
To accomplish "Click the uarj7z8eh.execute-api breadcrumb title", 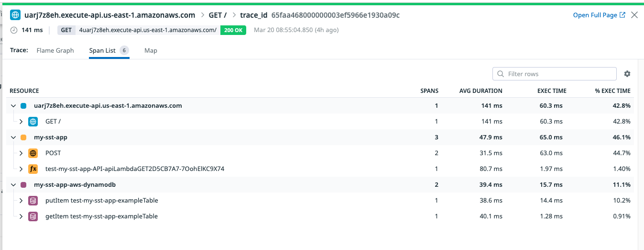I will pyautogui.click(x=109, y=15).
